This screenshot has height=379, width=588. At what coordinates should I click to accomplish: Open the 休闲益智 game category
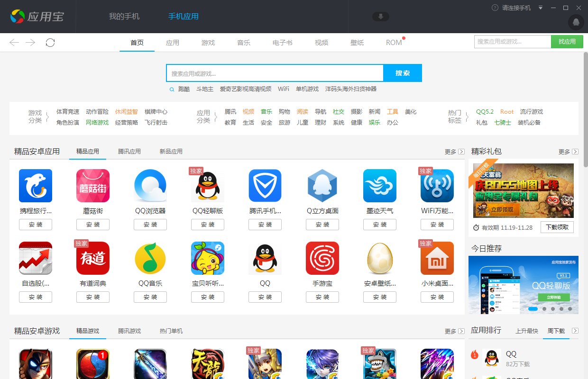(127, 112)
